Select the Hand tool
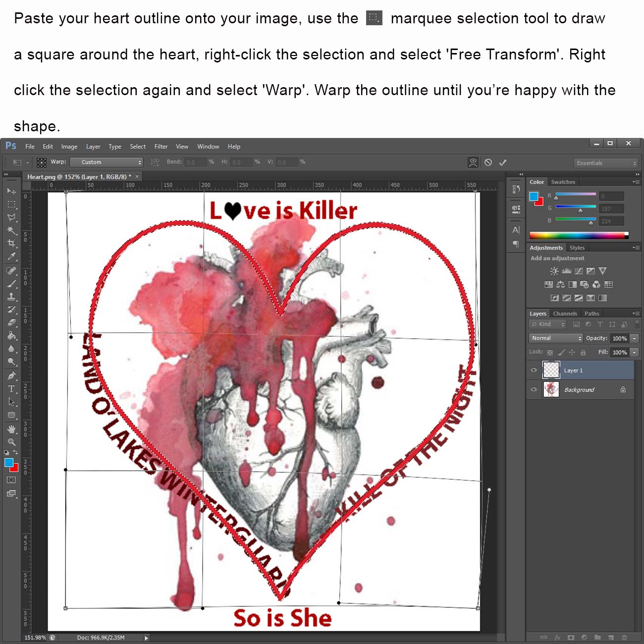Screen dimensions: 644x644 tap(11, 429)
